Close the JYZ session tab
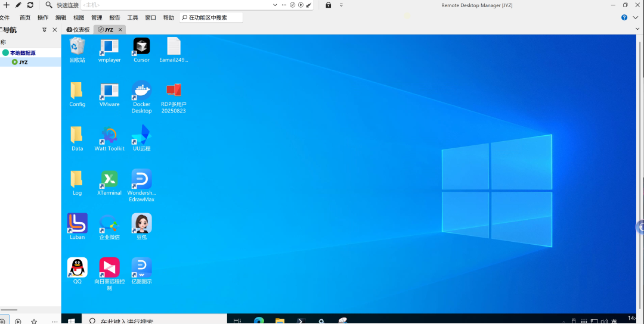The width and height of the screenshot is (644, 324). (120, 30)
